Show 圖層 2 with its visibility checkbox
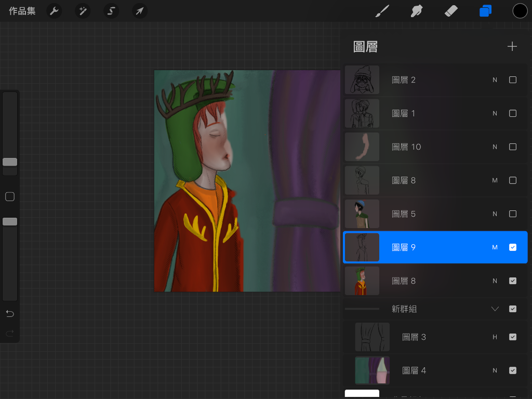This screenshot has width=532, height=399. (513, 79)
